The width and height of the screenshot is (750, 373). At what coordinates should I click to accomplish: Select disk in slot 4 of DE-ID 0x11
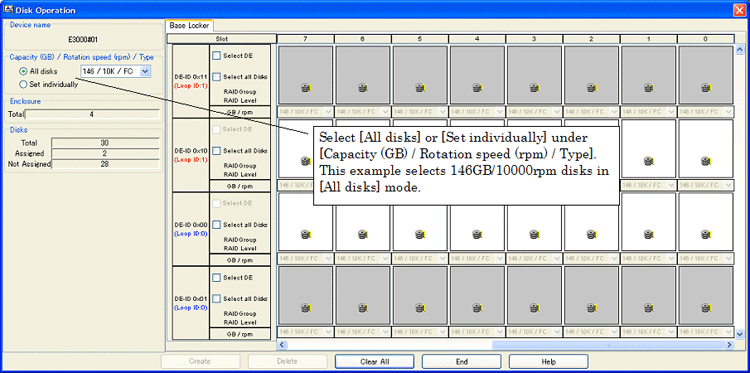[x=477, y=75]
